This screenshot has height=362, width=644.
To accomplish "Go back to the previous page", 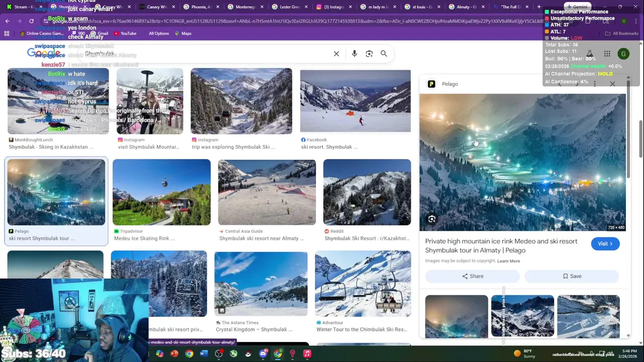I will 7,21.
